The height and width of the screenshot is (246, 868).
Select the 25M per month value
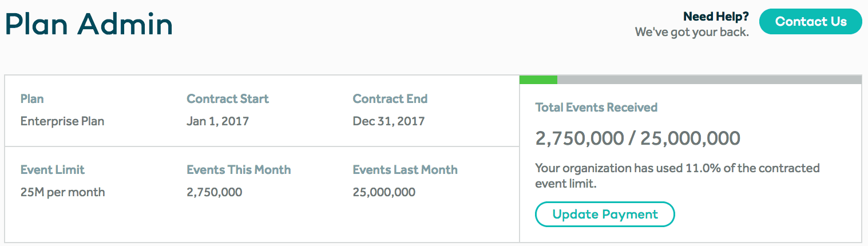point(62,192)
